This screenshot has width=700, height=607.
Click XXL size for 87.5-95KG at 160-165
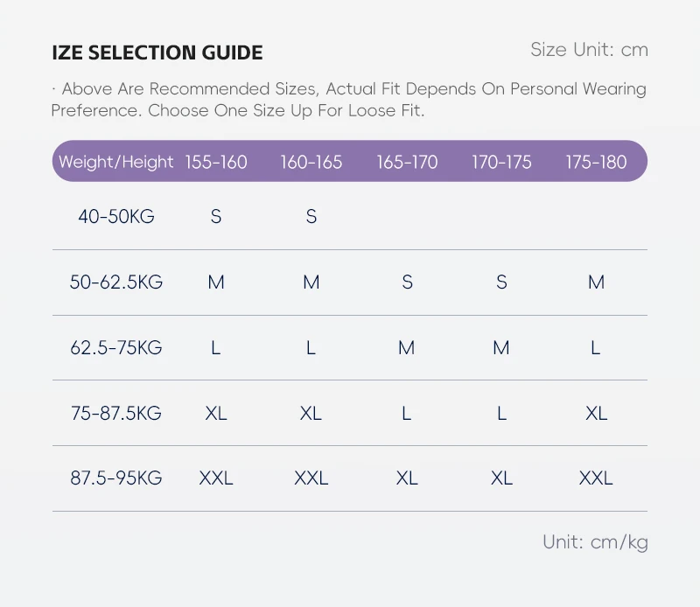pos(311,478)
